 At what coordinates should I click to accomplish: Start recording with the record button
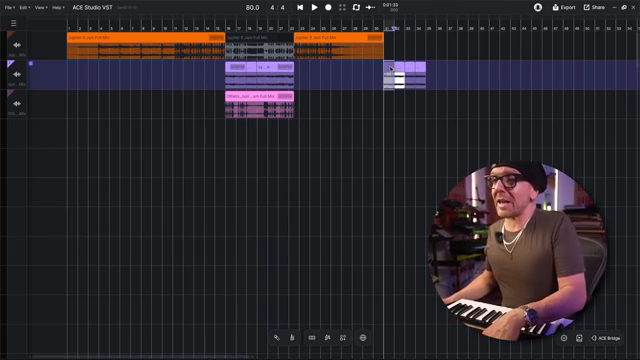coord(328,7)
